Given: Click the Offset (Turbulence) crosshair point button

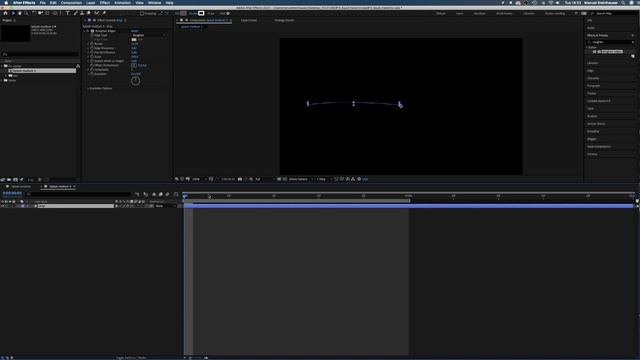Looking at the screenshot, I should point(134,65).
